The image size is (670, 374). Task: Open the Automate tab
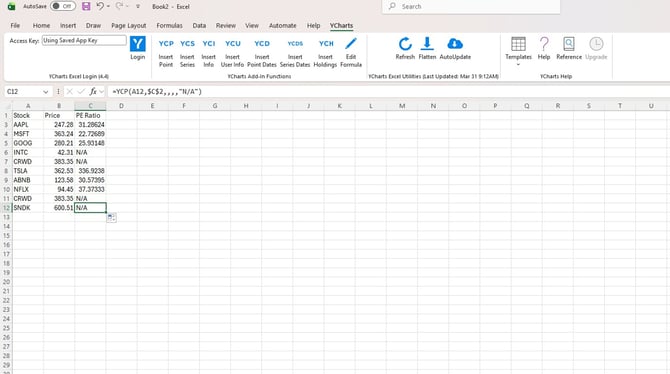282,26
